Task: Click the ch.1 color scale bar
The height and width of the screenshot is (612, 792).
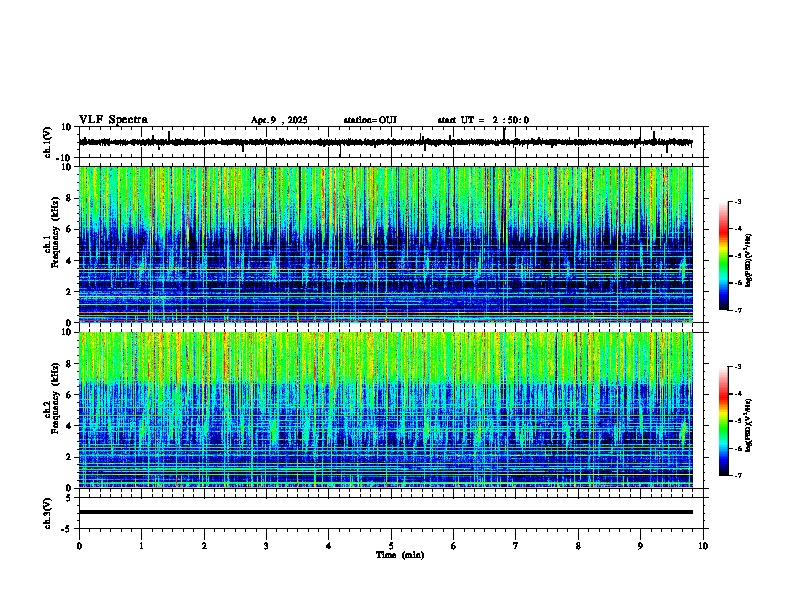Action: coord(724,256)
